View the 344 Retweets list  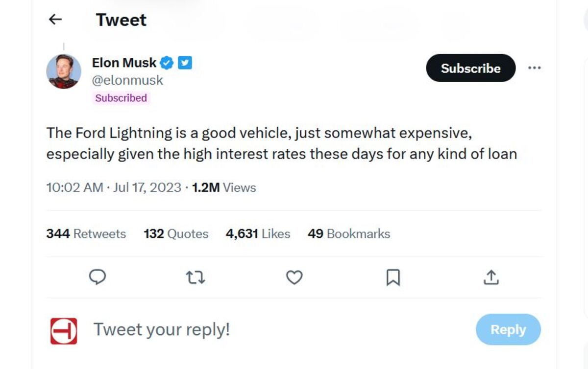86,234
